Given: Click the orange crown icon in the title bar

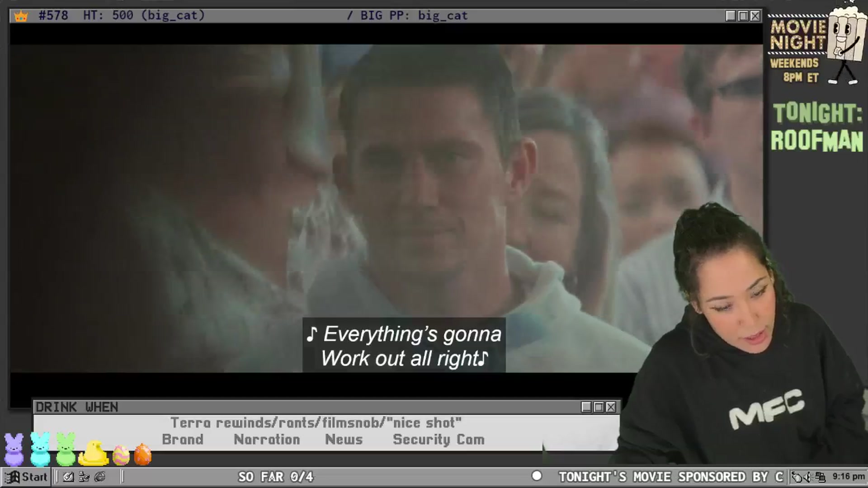Looking at the screenshot, I should 21,16.
